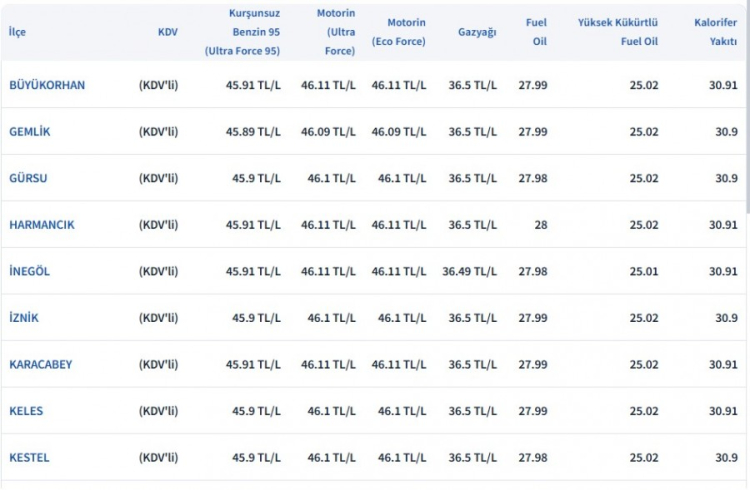Screen dimensions: 750x490
Task: Click the Fuel Oil column header
Action: [535, 32]
